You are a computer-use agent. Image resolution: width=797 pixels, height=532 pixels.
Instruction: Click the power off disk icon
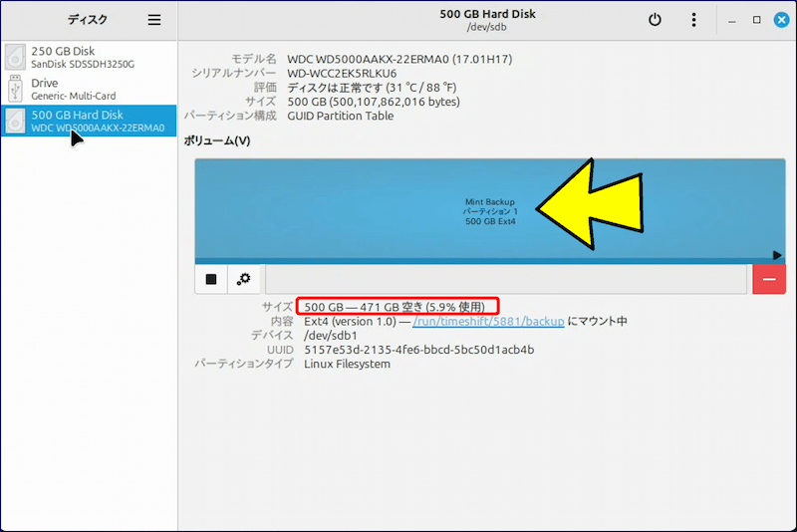click(655, 20)
